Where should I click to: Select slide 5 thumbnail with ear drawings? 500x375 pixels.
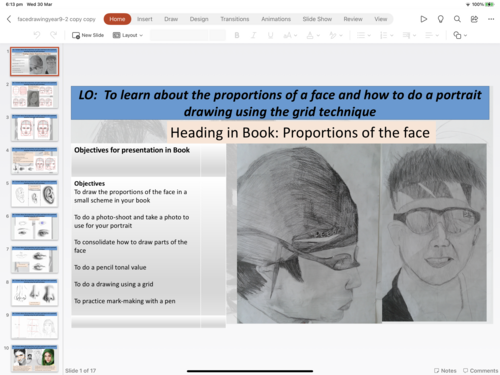tap(35, 194)
